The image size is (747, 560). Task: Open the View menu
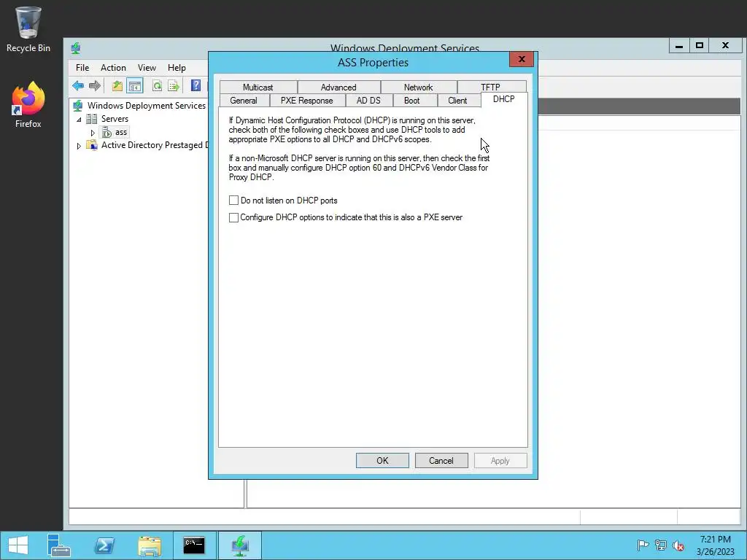pyautogui.click(x=147, y=68)
